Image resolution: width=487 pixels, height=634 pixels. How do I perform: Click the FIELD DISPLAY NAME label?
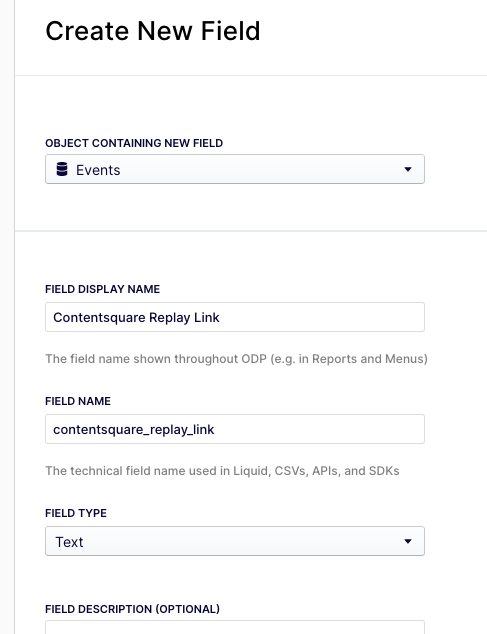pyautogui.click(x=102, y=289)
